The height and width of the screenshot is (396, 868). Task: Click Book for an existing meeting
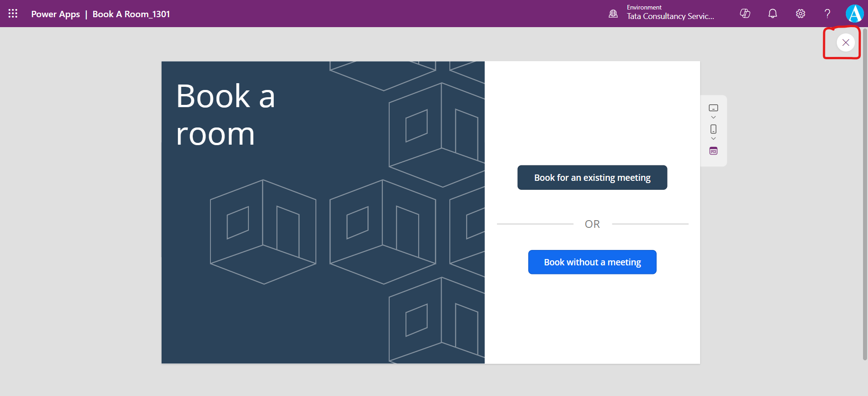592,178
